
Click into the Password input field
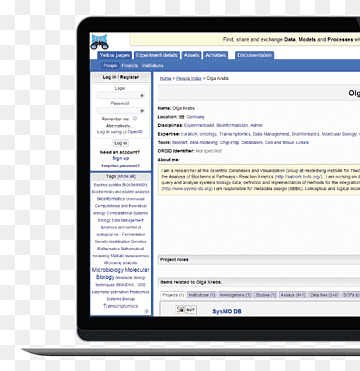click(x=120, y=111)
